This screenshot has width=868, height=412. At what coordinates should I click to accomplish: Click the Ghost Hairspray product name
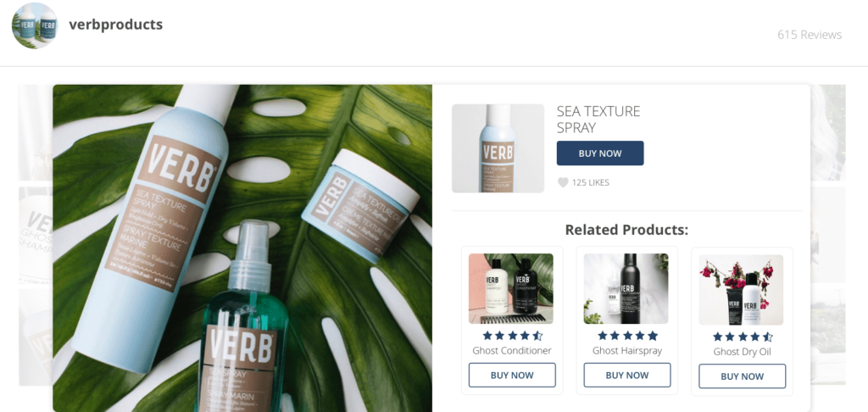coord(627,350)
